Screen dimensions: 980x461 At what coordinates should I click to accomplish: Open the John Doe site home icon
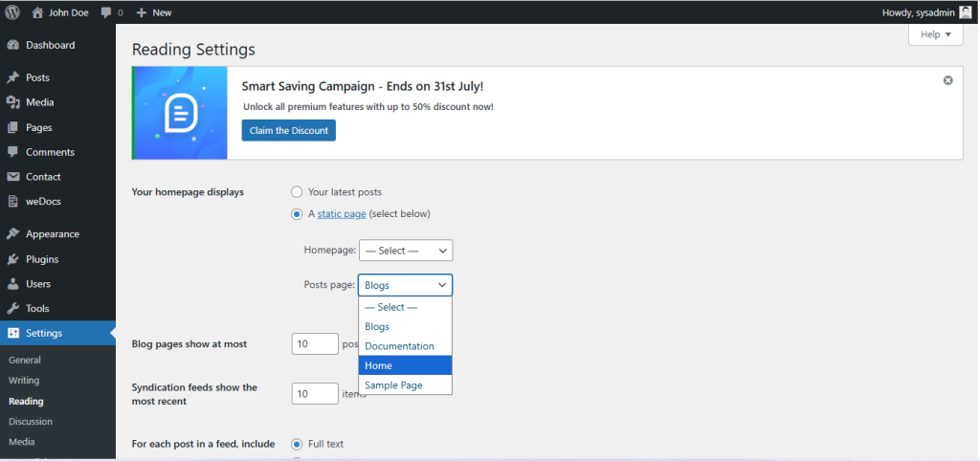coord(37,12)
